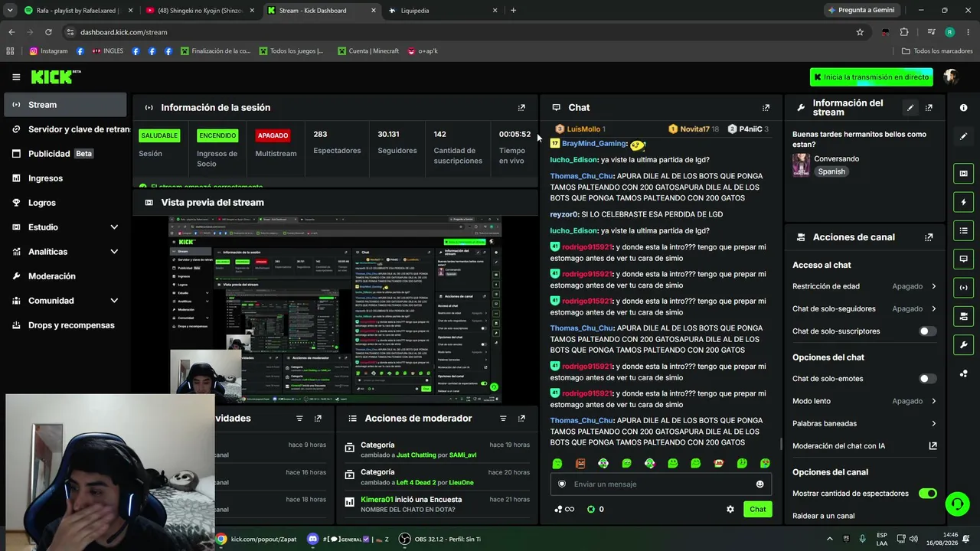This screenshot has height=551, width=980.
Task: Open the Discord GENERAL taskbar item
Action: (348, 539)
